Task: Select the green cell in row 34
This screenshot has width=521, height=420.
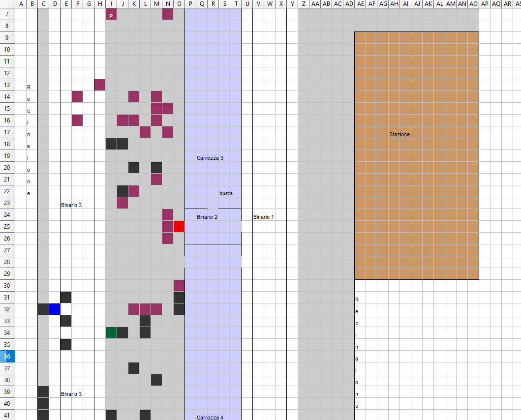Action: (x=111, y=333)
